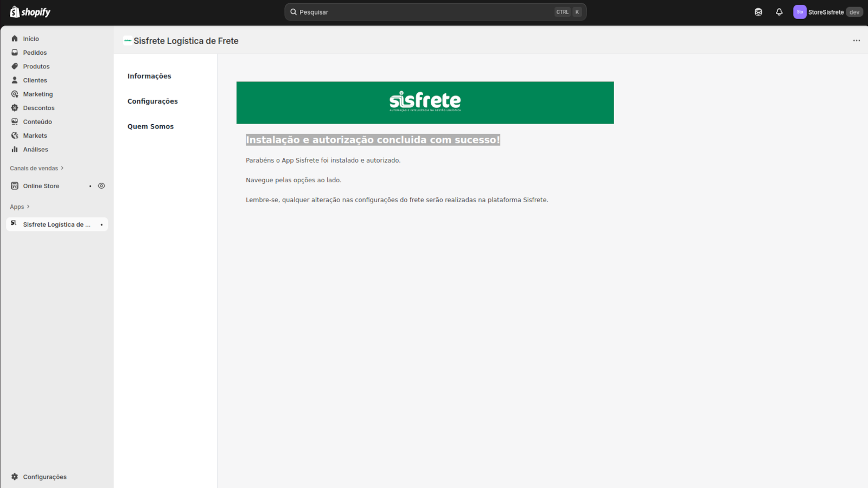The width and height of the screenshot is (868, 488).
Task: Pin Sisfrete app using the dot button
Action: pos(101,224)
